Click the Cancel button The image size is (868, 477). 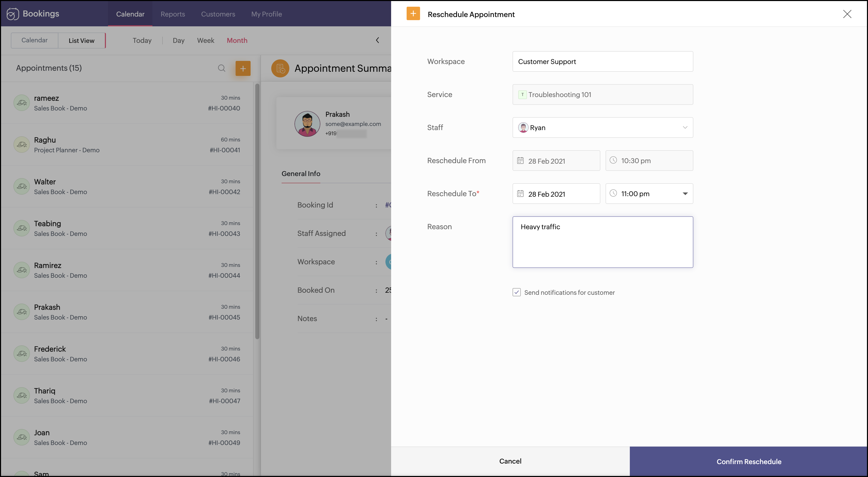(510, 461)
